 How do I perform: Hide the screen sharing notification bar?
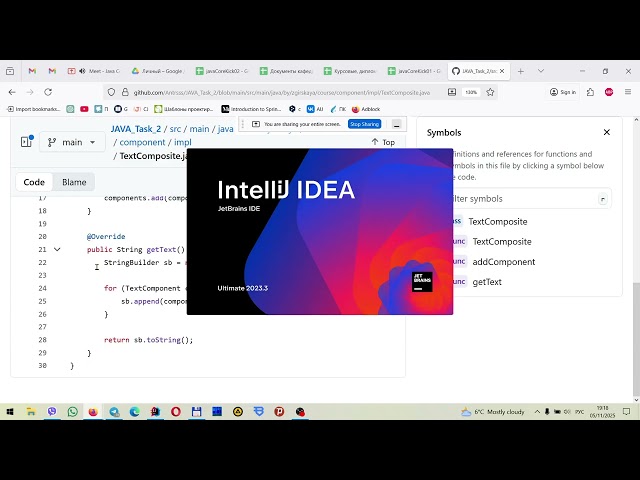[x=396, y=124]
